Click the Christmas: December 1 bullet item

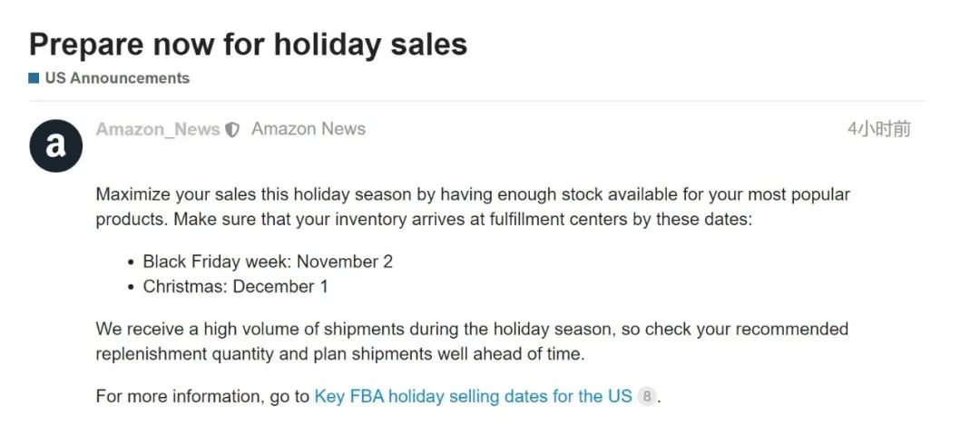click(235, 287)
